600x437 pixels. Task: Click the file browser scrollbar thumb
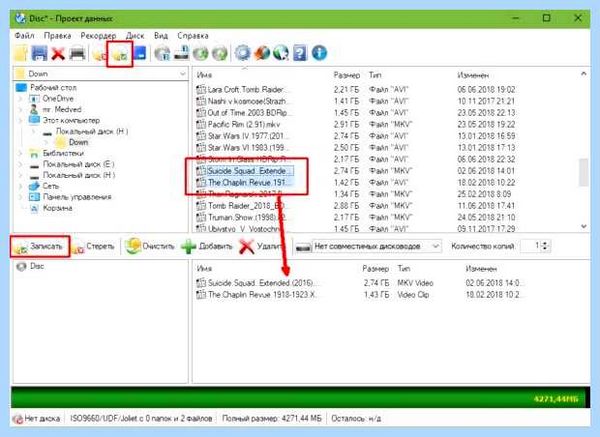tap(584, 172)
